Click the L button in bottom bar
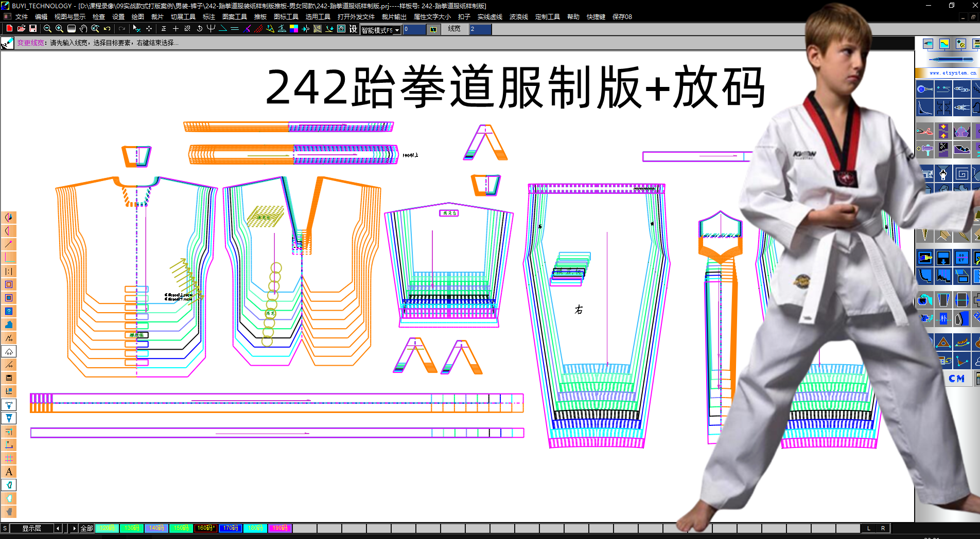This screenshot has height=539, width=980. pos(869,528)
